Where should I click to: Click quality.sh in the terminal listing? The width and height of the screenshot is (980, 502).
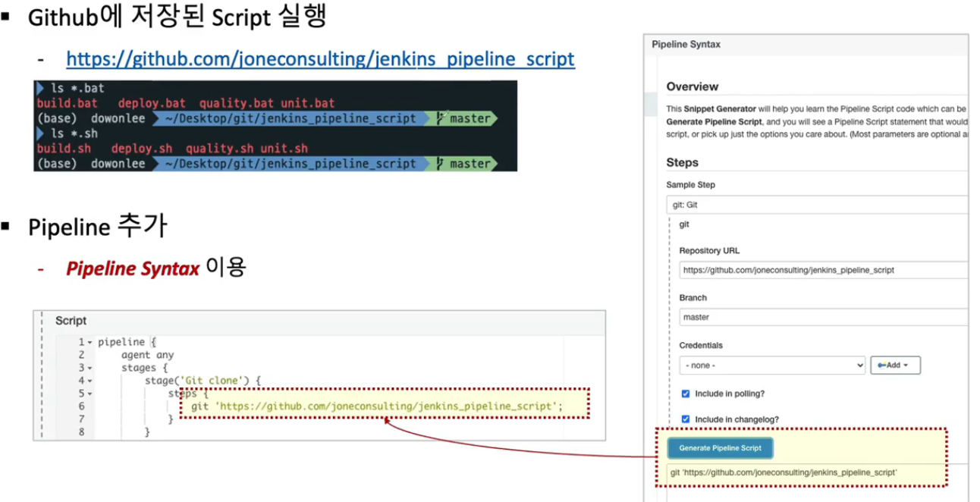(x=220, y=149)
